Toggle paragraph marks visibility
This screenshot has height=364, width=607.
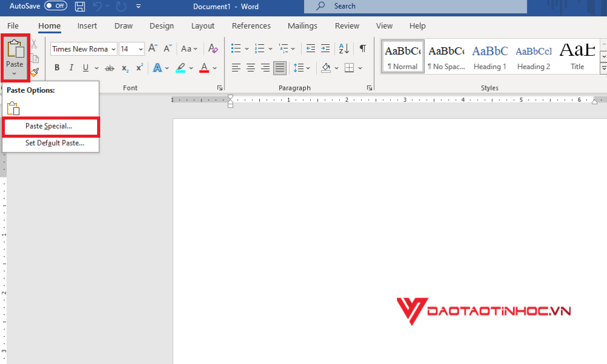tap(362, 48)
